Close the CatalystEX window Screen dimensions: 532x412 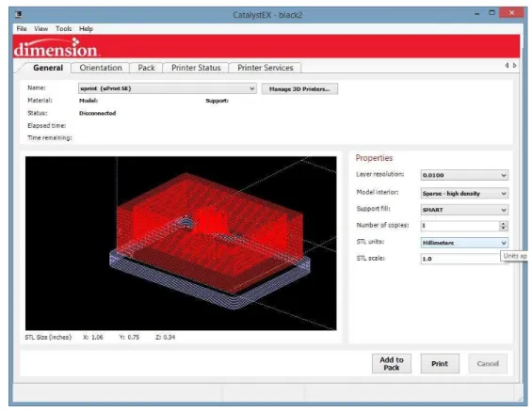tap(512, 13)
